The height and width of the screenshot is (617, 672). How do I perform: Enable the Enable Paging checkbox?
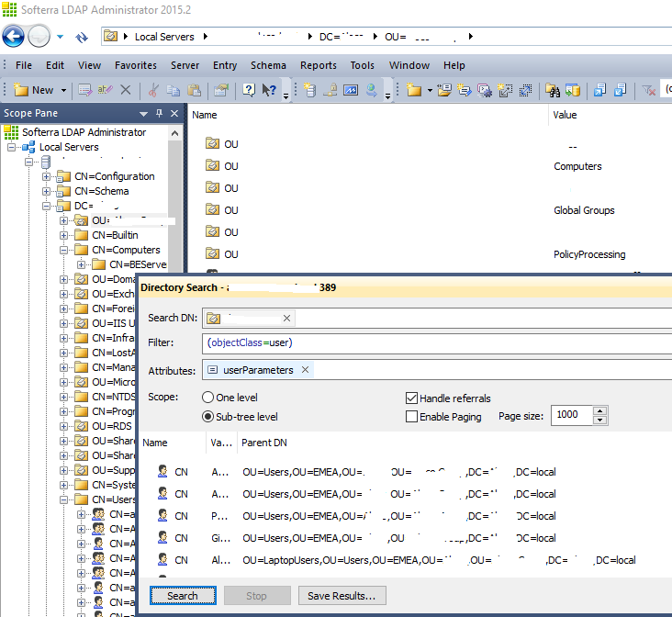[411, 416]
